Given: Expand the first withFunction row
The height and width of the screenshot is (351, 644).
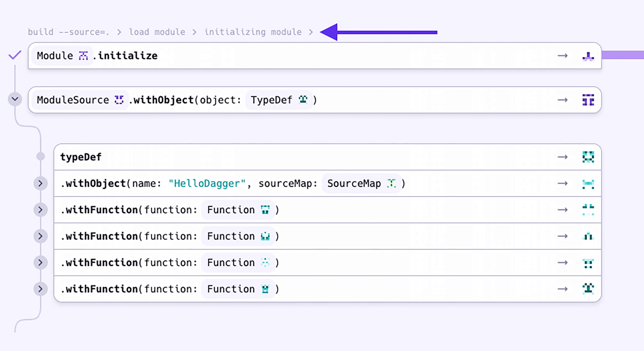Looking at the screenshot, I should [x=41, y=210].
